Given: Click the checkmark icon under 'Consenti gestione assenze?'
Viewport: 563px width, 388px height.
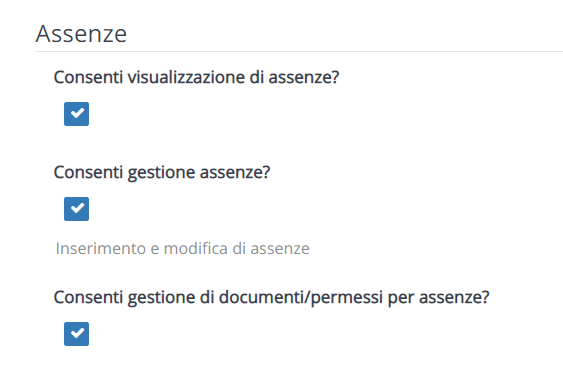Looking at the screenshot, I should 77,208.
